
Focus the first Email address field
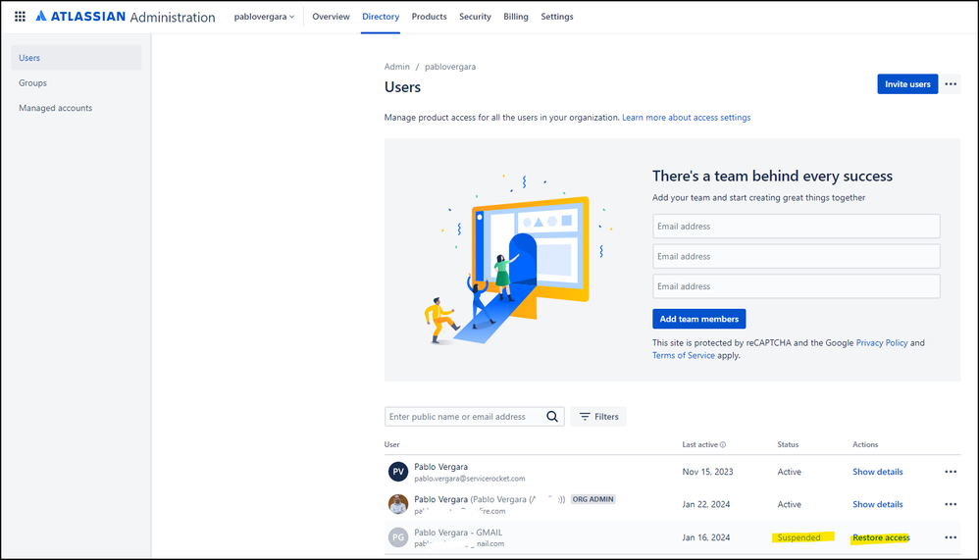click(x=797, y=226)
